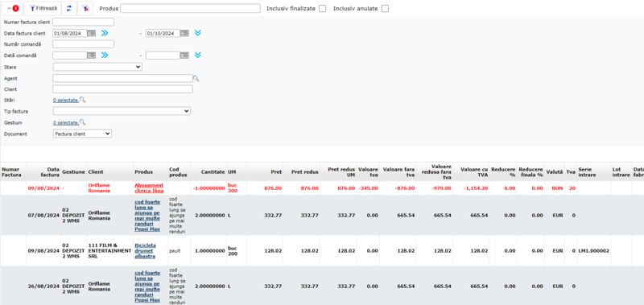Open the Stări '0 selectate' link
The width and height of the screenshot is (644, 305).
click(66, 100)
